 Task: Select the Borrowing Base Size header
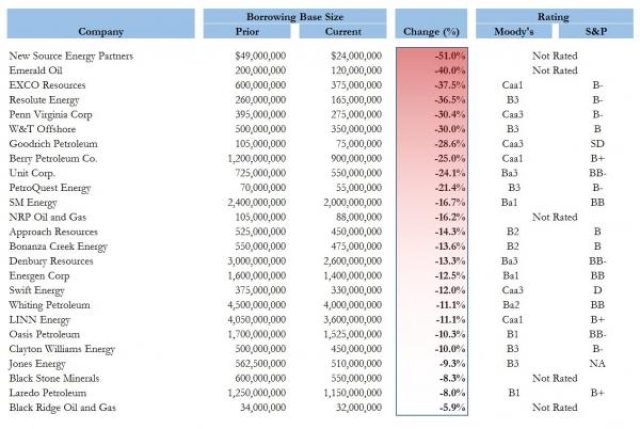[295, 17]
